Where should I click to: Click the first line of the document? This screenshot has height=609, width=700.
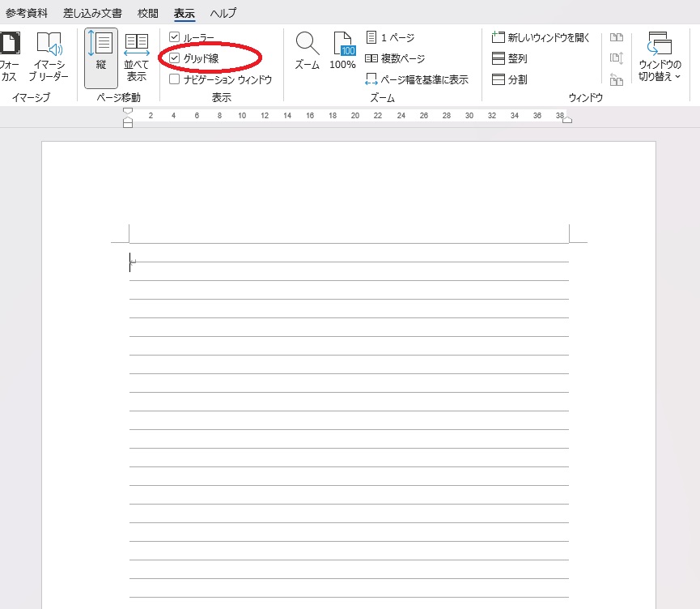point(348,261)
